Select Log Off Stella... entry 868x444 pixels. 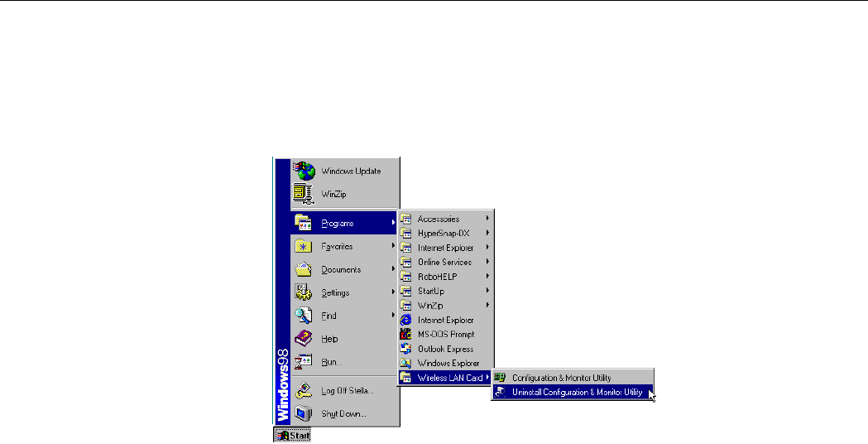(345, 390)
